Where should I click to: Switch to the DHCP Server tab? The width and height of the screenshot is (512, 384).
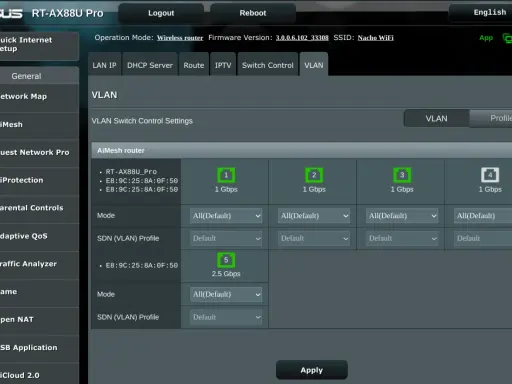point(150,64)
